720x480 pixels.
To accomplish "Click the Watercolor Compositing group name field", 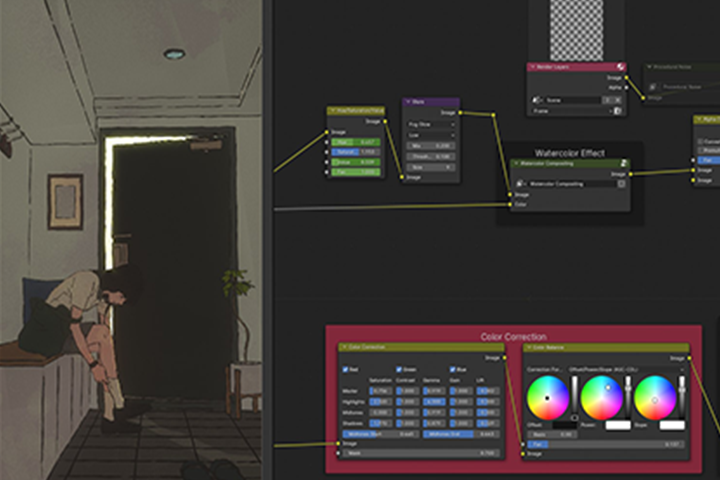I will pyautogui.click(x=572, y=184).
